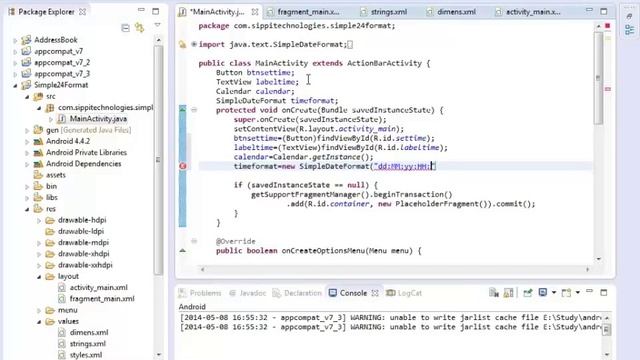Open New Console View dropdown arrow
The height and width of the screenshot is (360, 640).
point(578,293)
